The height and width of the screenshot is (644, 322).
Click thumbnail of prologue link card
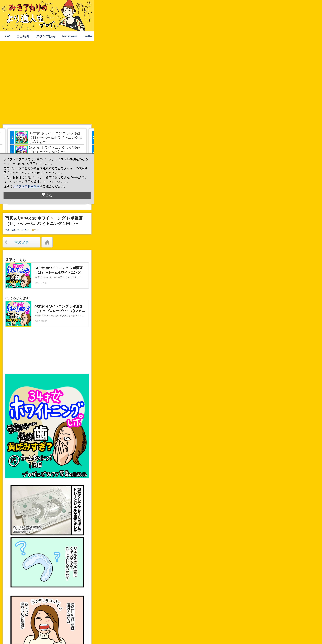[x=18, y=314]
